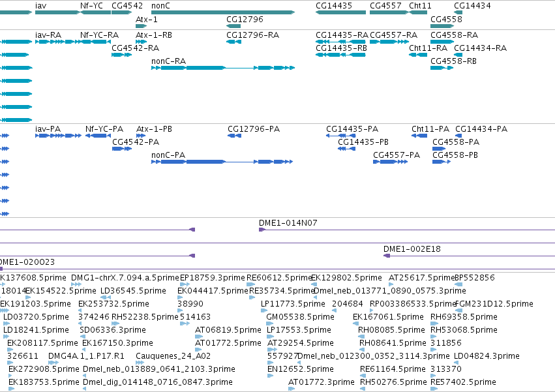
Task: Click the Cauquenes_24_A02 EST label
Action: pos(173,356)
